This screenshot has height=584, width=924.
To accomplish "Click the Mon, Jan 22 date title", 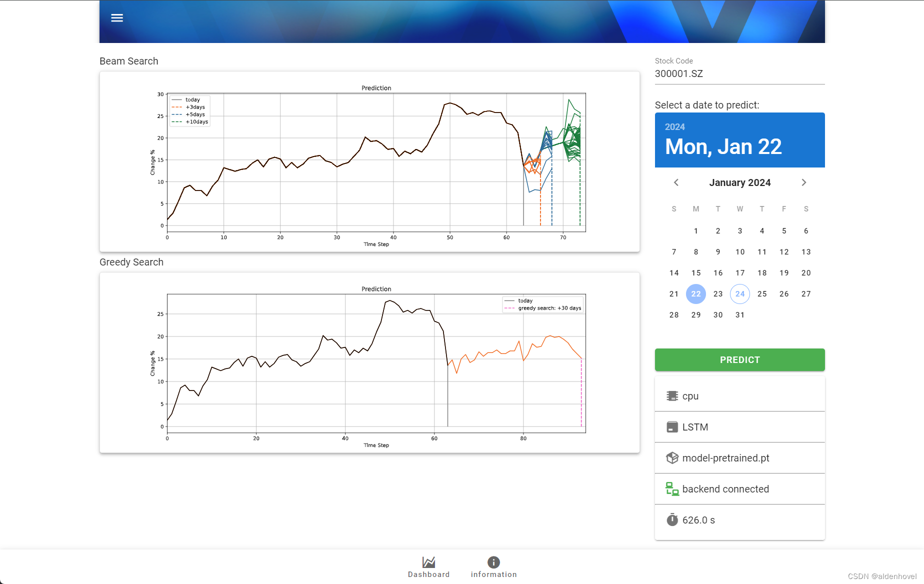I will [x=723, y=147].
